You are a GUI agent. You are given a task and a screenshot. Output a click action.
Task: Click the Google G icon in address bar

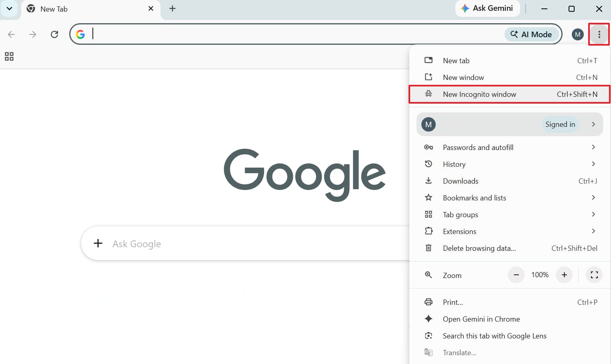click(80, 34)
